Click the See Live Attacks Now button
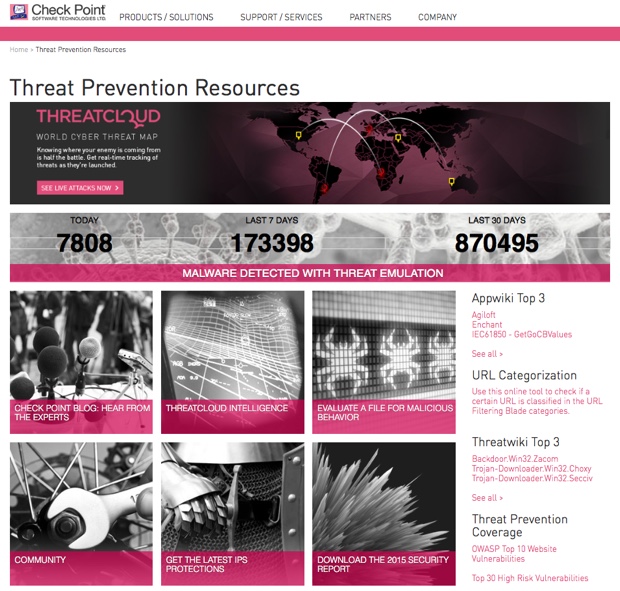 pyautogui.click(x=80, y=188)
